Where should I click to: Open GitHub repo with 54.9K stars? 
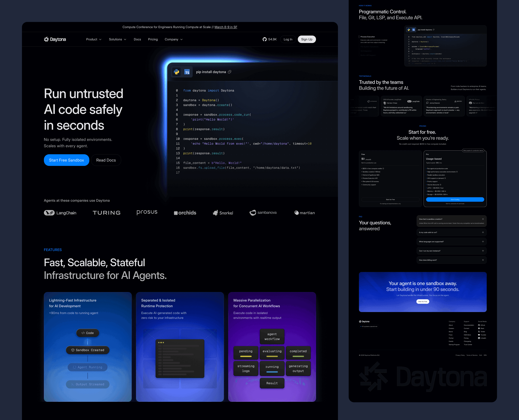pos(269,39)
